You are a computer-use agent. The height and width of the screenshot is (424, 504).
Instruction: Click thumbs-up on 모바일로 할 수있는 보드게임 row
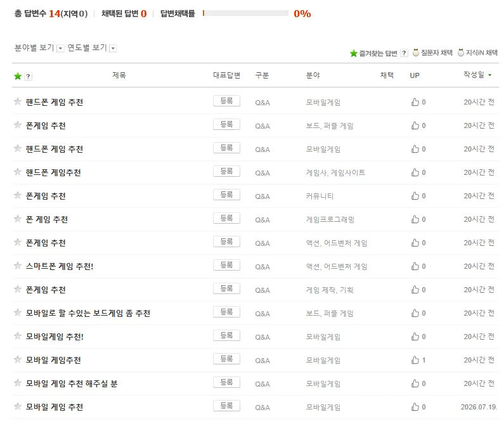415,313
